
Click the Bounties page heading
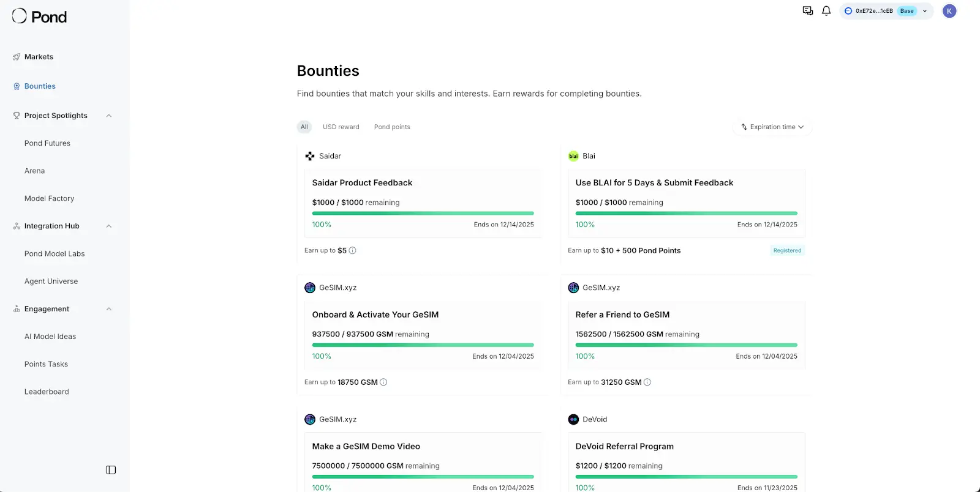pyautogui.click(x=328, y=71)
